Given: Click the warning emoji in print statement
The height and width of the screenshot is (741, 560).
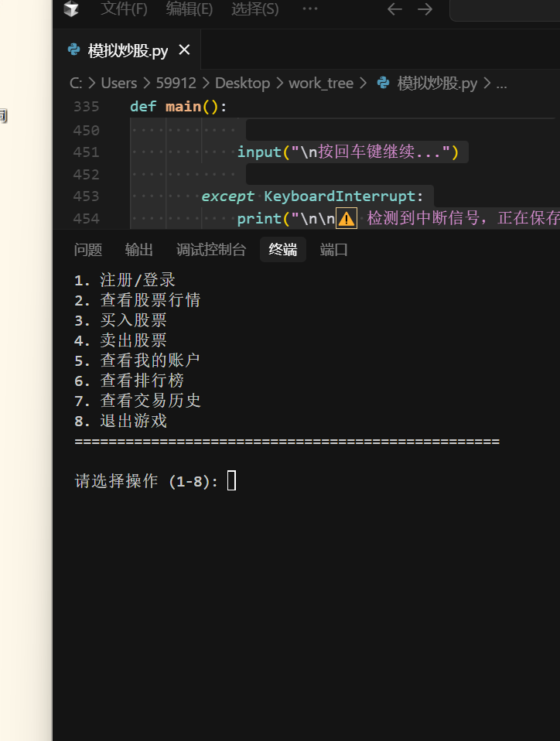Looking at the screenshot, I should click(347, 218).
